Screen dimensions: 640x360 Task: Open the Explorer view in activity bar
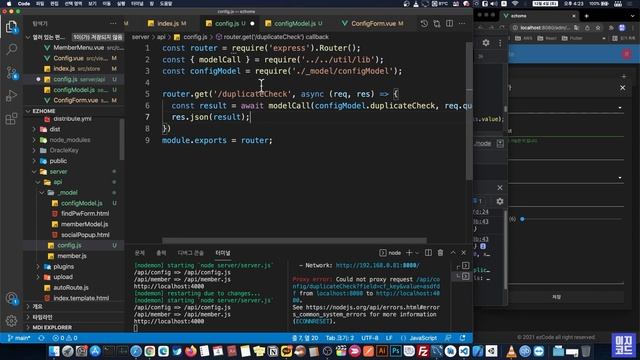pyautogui.click(x=11, y=28)
